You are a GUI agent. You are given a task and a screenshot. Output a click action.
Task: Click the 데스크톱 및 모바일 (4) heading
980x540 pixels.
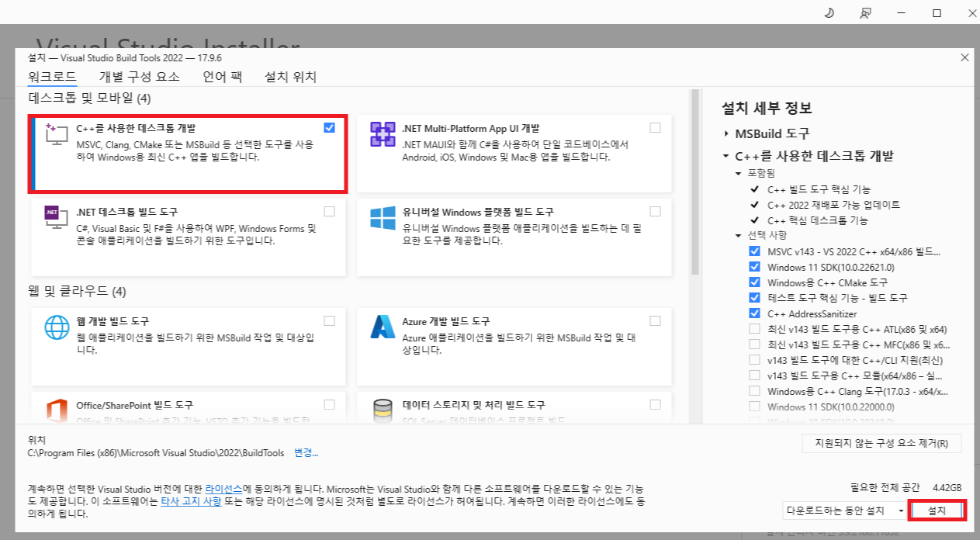pos(89,99)
